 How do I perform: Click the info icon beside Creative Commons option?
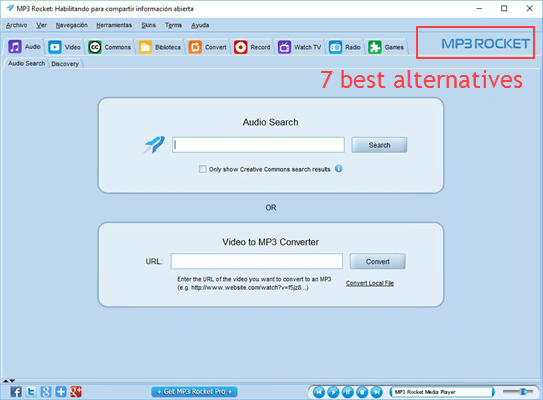[x=339, y=169]
